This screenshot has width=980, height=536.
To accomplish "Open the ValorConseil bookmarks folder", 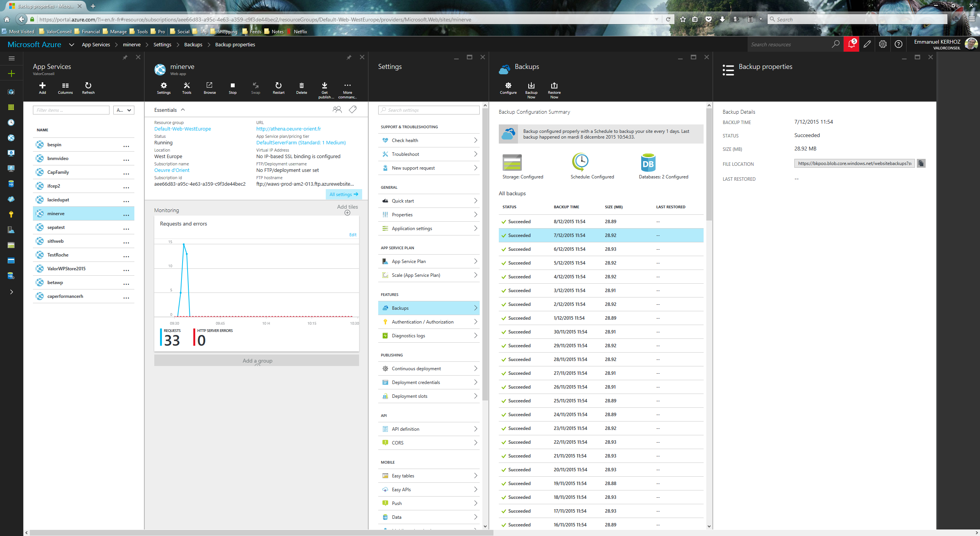I will tap(56, 32).
